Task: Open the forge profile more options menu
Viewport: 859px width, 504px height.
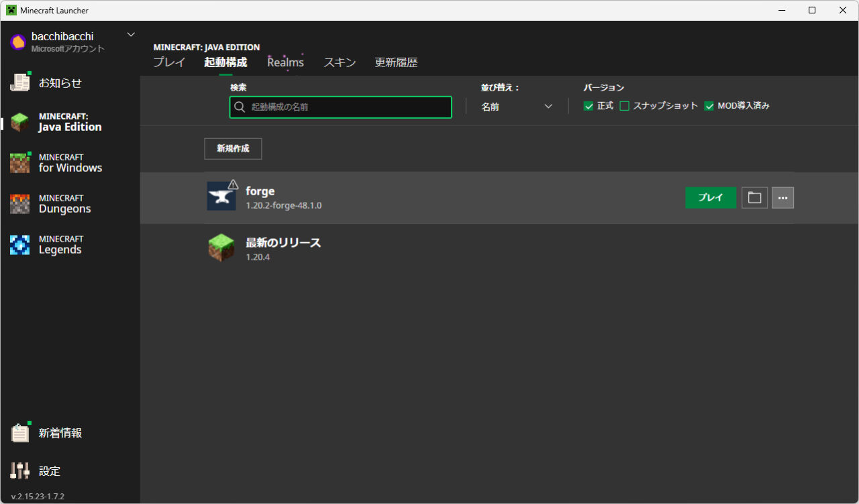Action: pos(782,197)
